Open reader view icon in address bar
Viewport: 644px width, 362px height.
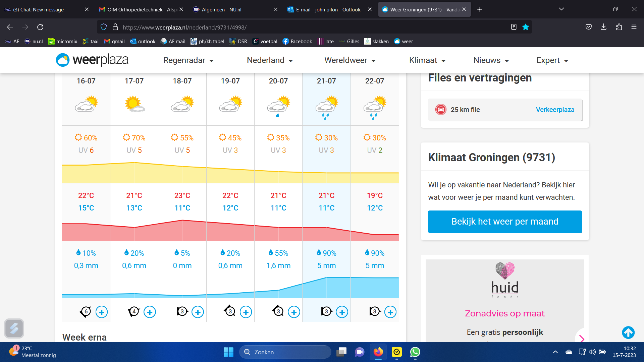click(x=514, y=27)
